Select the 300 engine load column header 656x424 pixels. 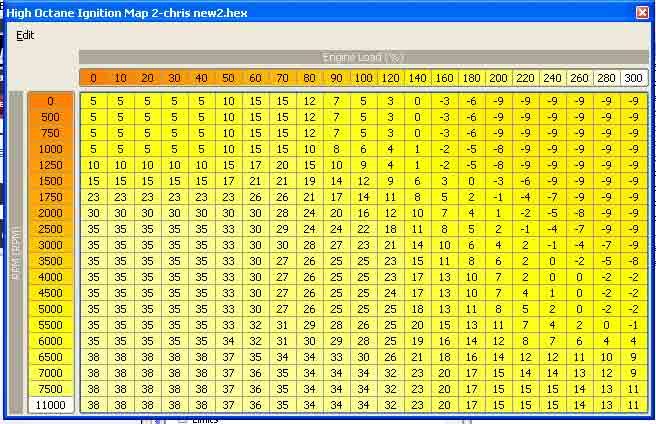pos(633,78)
